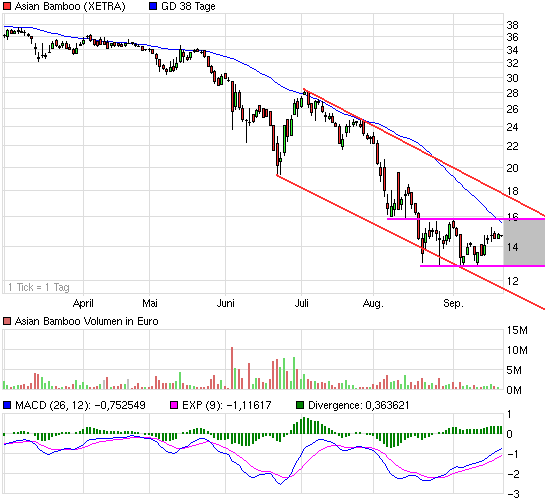
Task: Click the 'Asian Bamboo Volumen in Euro' label
Action: [x=87, y=321]
